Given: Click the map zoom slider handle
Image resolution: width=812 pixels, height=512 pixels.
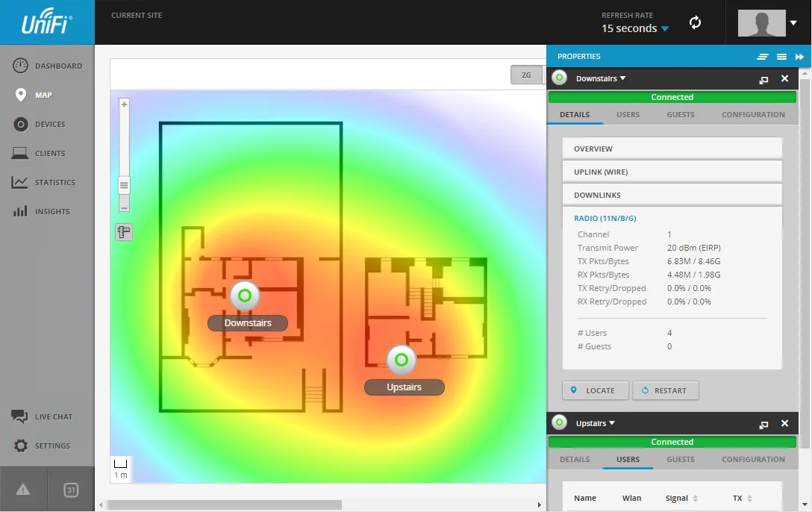Looking at the screenshot, I should (x=125, y=185).
